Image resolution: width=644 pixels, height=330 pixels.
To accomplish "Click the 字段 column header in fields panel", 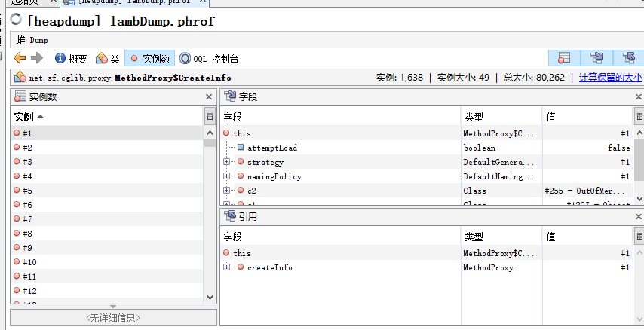I will [341, 117].
